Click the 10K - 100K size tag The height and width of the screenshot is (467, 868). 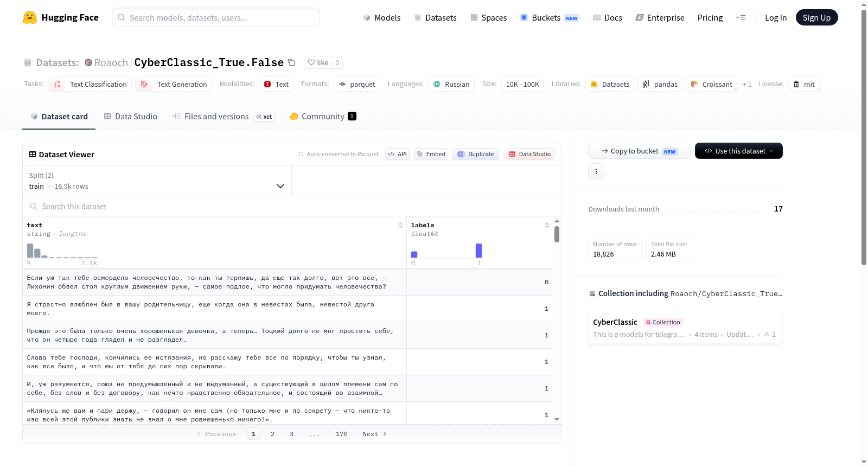coord(522,84)
